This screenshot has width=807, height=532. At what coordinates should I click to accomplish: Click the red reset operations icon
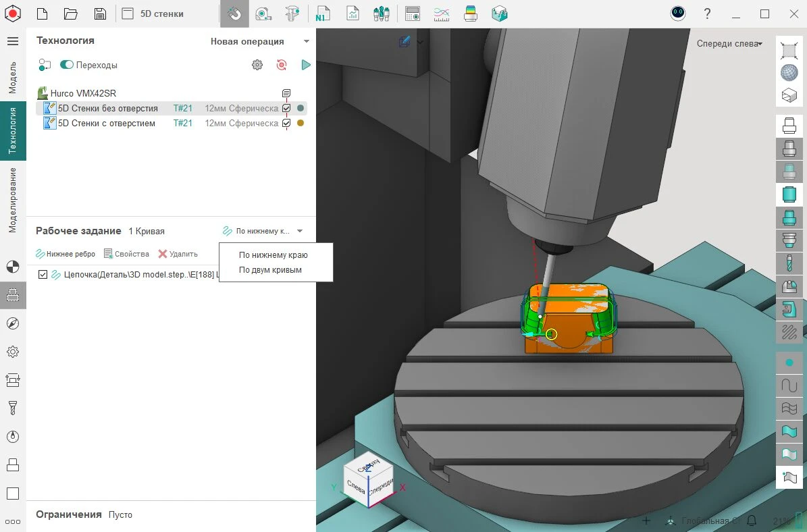(x=282, y=65)
